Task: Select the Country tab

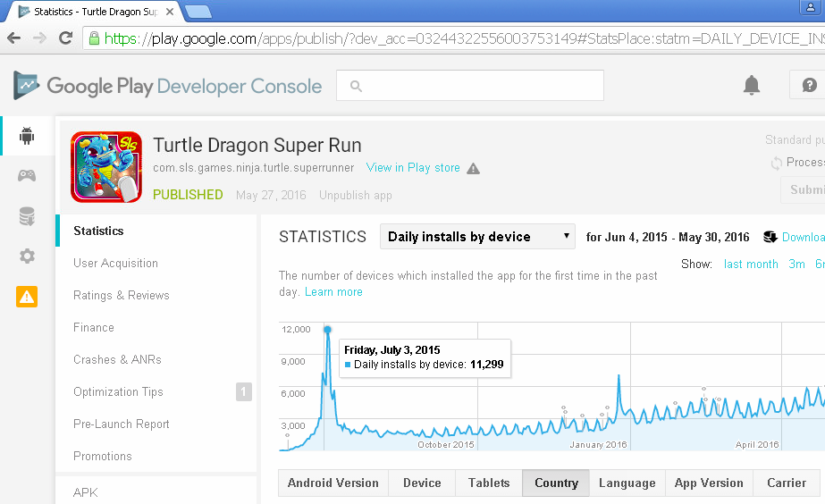Action: (556, 483)
